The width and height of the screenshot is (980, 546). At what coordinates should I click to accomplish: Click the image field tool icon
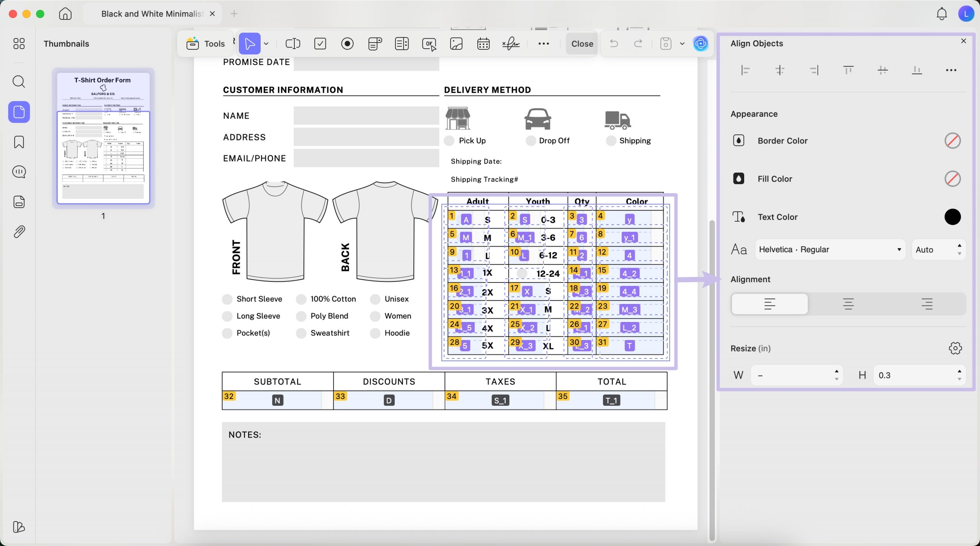pyautogui.click(x=456, y=44)
